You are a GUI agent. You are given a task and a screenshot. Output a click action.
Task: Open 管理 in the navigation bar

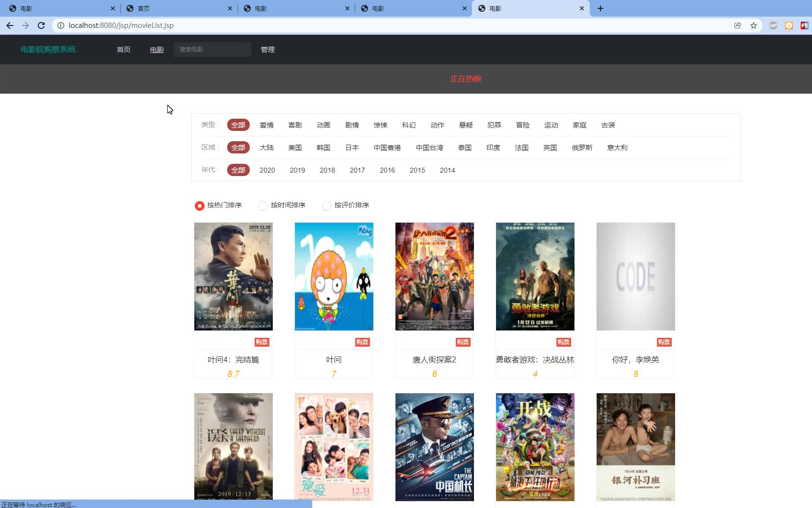(x=268, y=50)
